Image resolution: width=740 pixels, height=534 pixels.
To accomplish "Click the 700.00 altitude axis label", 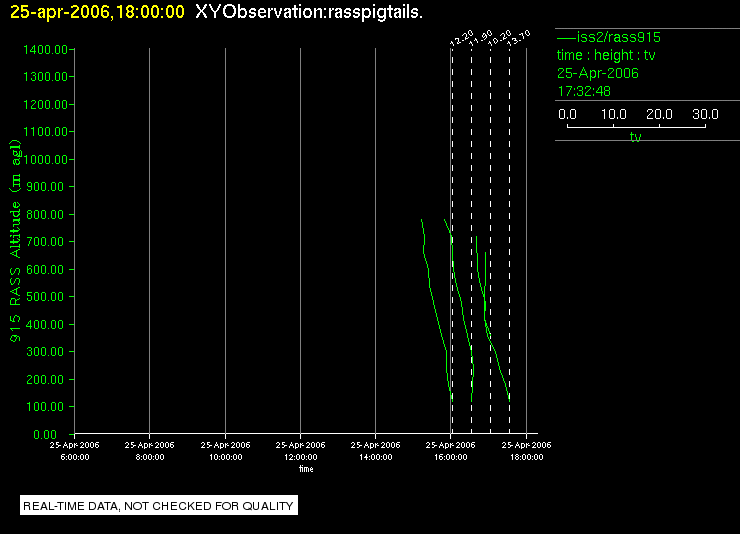I will point(45,242).
